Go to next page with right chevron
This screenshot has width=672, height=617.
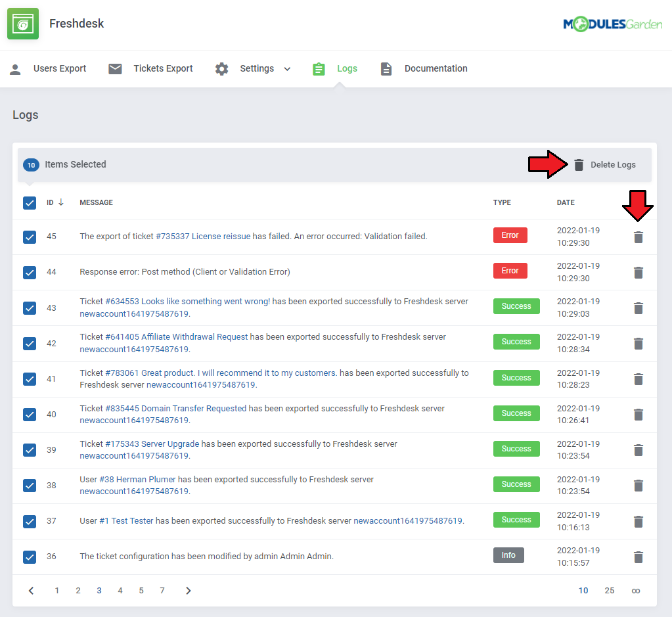pos(188,591)
